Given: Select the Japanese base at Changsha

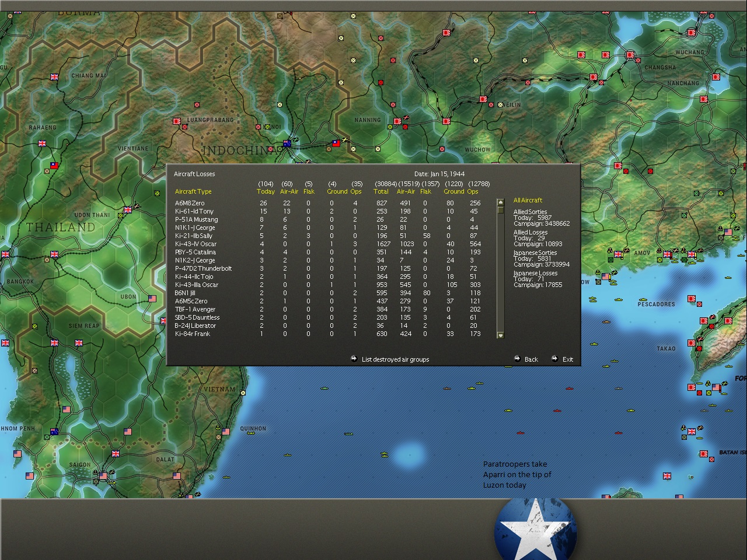Looking at the screenshot, I should tap(630, 55).
